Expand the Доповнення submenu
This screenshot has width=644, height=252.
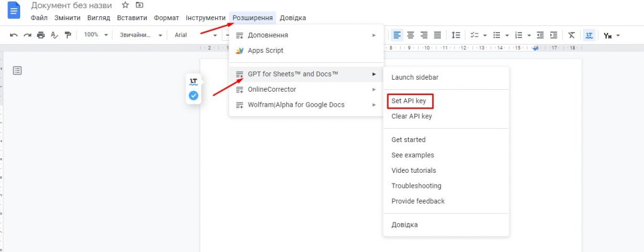[306, 35]
